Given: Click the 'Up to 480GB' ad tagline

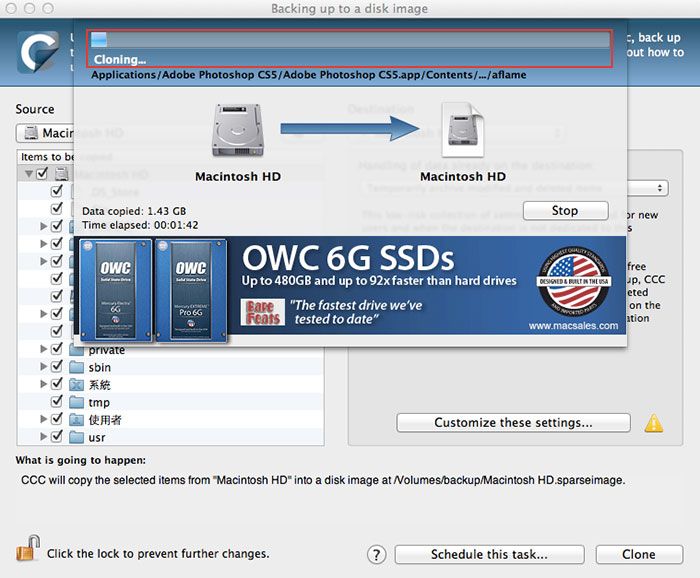Looking at the screenshot, I should click(379, 281).
